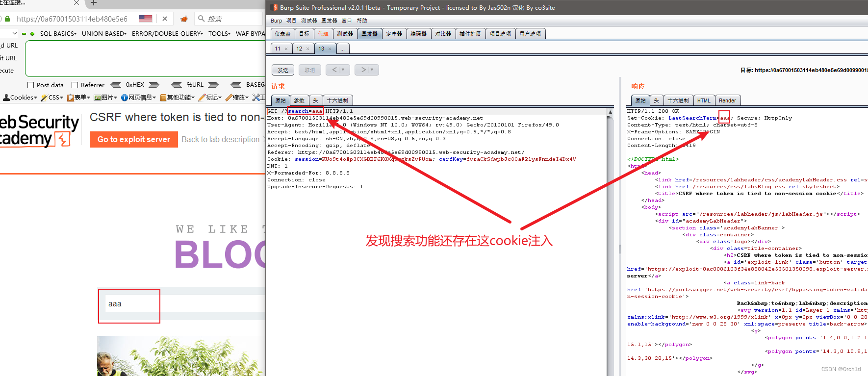Close the loading browser tab
The image size is (868, 376).
coord(77,3)
